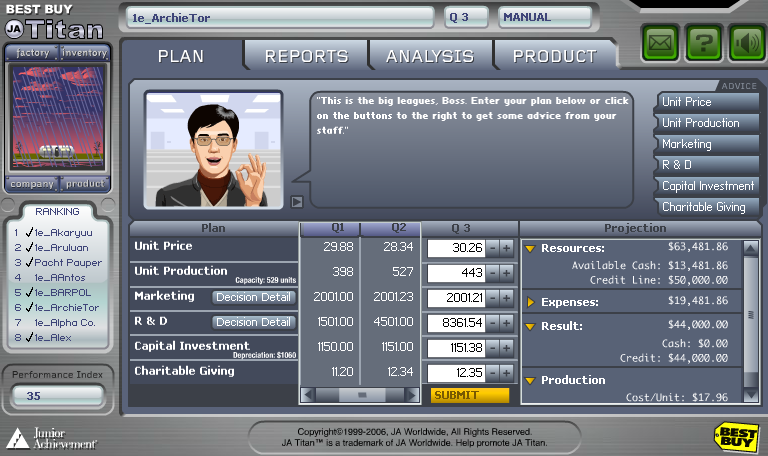
Task: Click the Projection panel scrollbar thumb
Action: click(751, 315)
